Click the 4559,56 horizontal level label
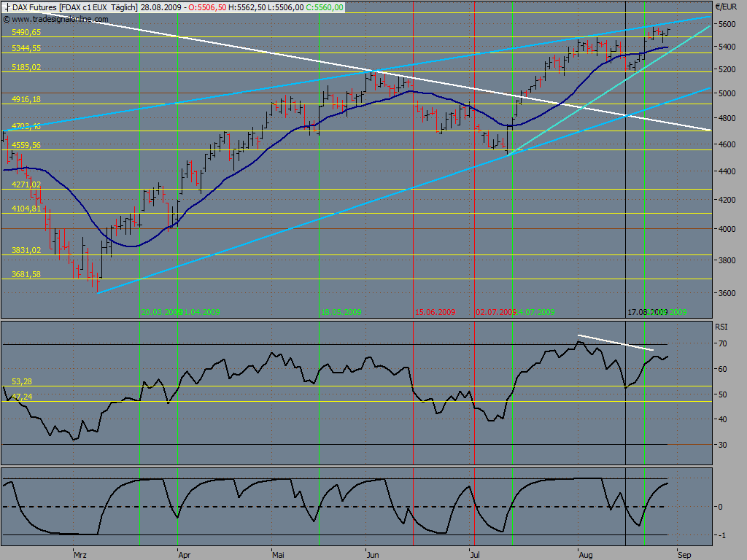The height and width of the screenshot is (560, 747). [26, 145]
